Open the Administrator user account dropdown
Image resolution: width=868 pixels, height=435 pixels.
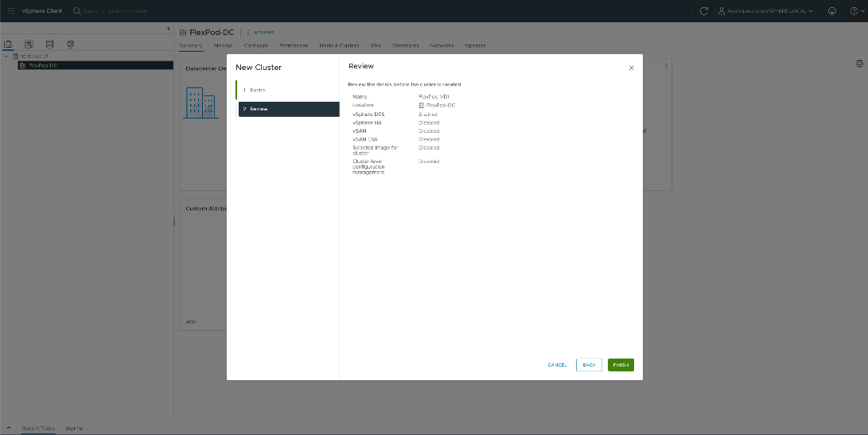(x=765, y=10)
